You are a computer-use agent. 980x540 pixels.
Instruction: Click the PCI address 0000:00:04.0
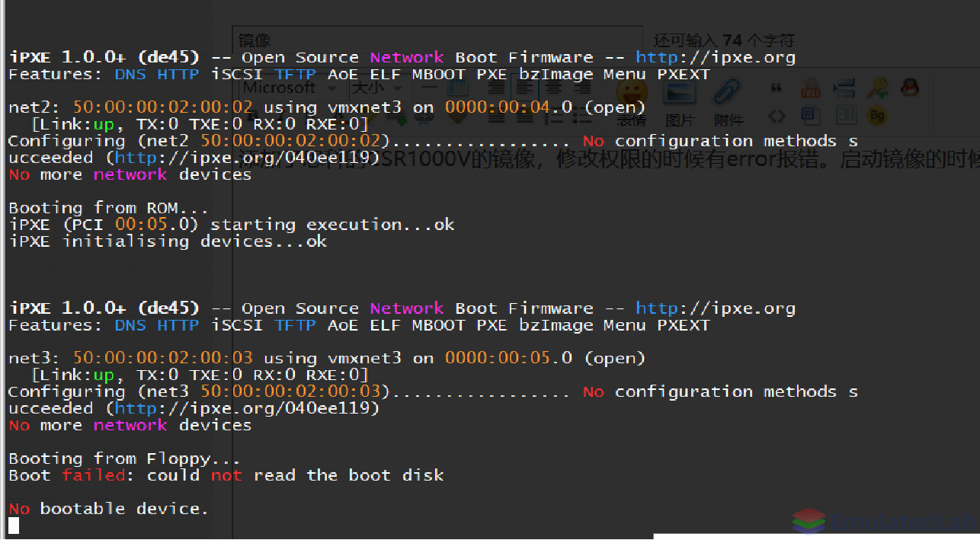click(508, 107)
